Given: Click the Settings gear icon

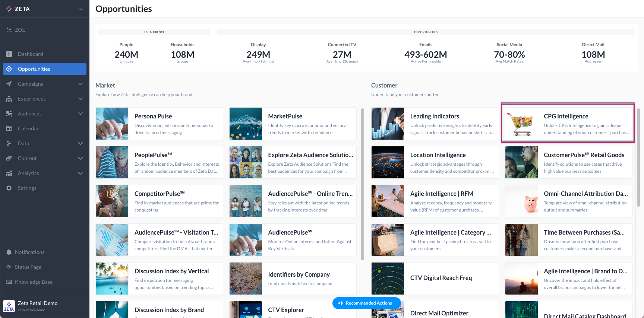Looking at the screenshot, I should coord(9,188).
